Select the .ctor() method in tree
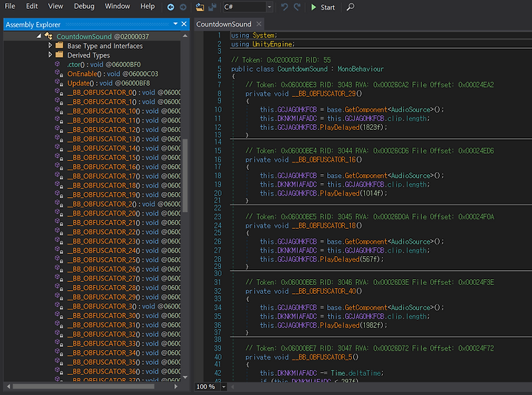Image resolution: width=532 pixels, height=395 pixels. (x=104, y=64)
